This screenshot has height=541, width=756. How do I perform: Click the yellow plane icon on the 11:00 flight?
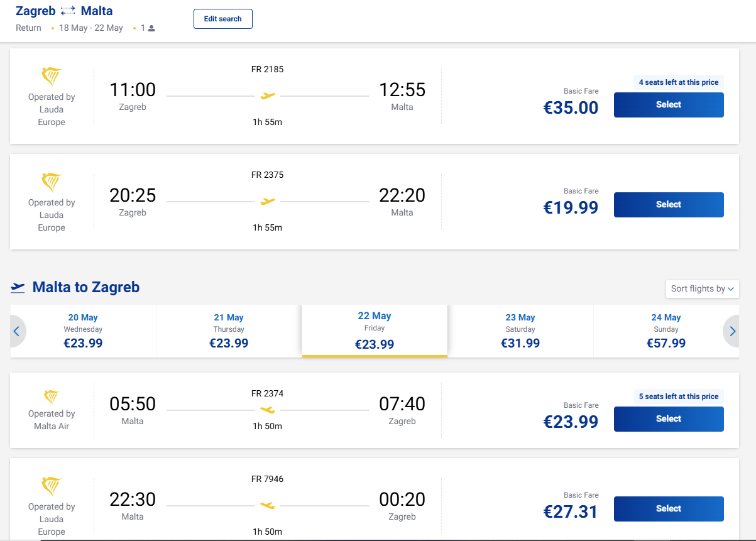coord(268,96)
